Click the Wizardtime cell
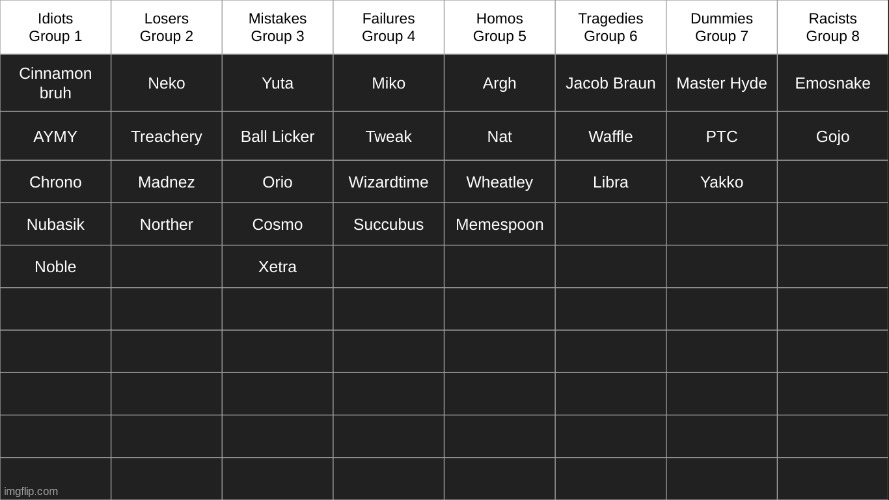The image size is (889, 500). pos(388,181)
